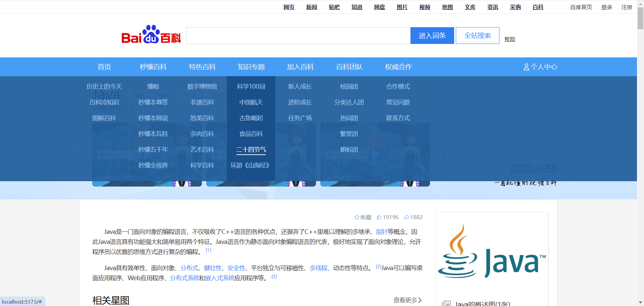Open 新人成长 submenu item
644x306 pixels.
point(300,87)
